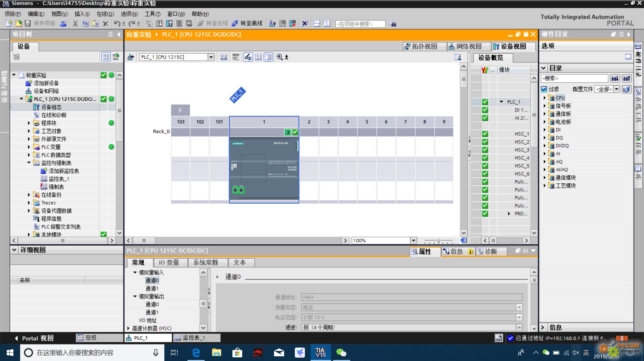Toggle the view layout icon beside the highlighted button
The height and width of the screenshot is (361, 644).
(258, 57)
